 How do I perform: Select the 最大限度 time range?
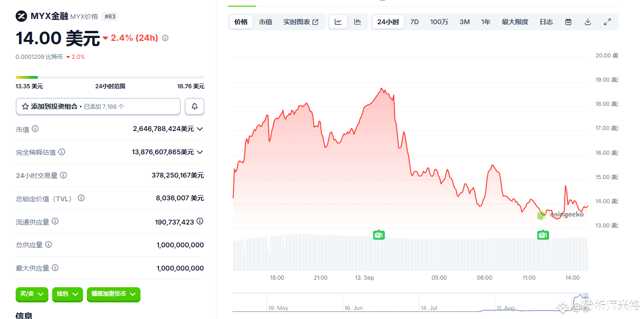coord(515,22)
